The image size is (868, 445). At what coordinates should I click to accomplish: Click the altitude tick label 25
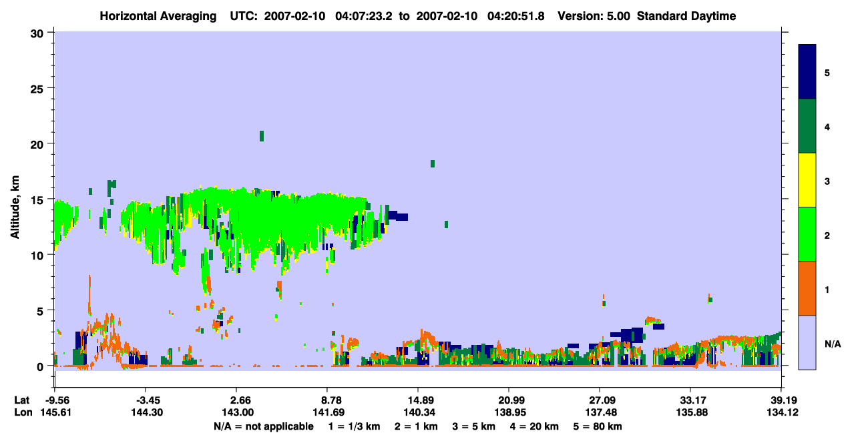pos(39,88)
